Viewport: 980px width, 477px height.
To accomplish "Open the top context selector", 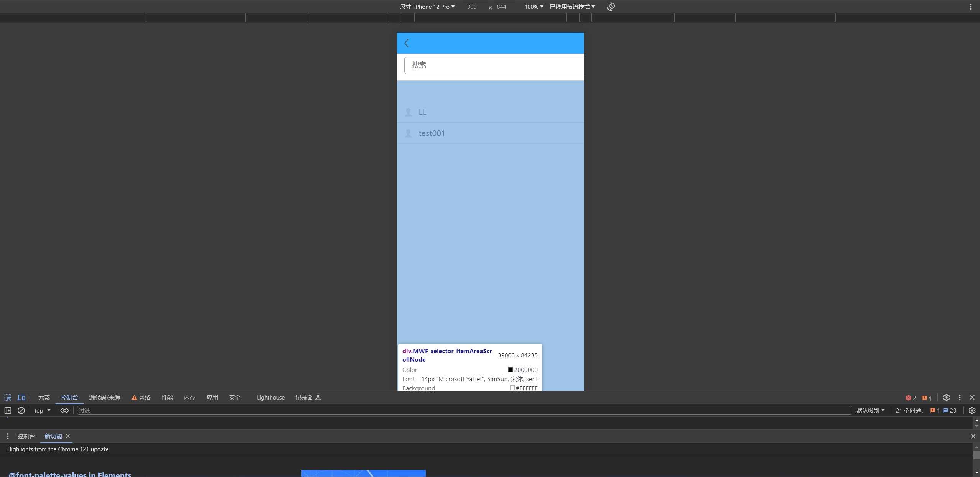I will click(x=42, y=410).
